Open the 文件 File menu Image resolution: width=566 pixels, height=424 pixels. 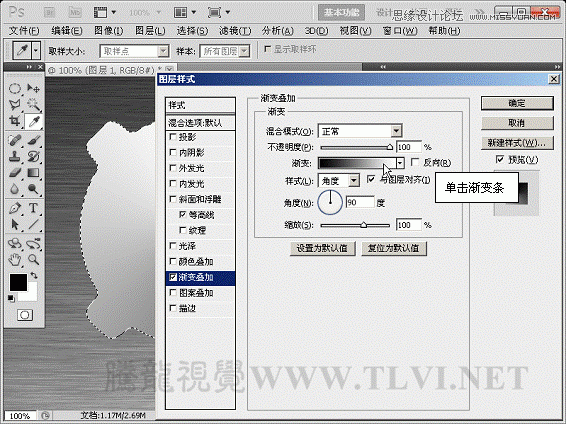click(24, 31)
